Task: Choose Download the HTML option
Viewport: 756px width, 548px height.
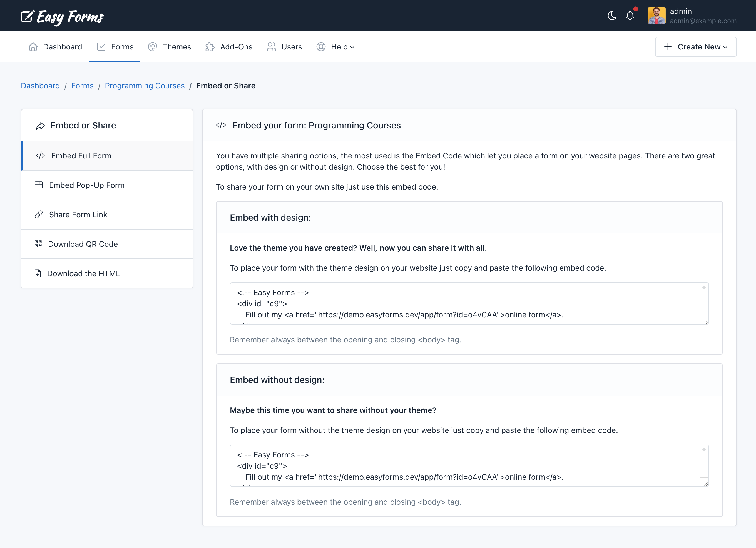Action: [107, 273]
